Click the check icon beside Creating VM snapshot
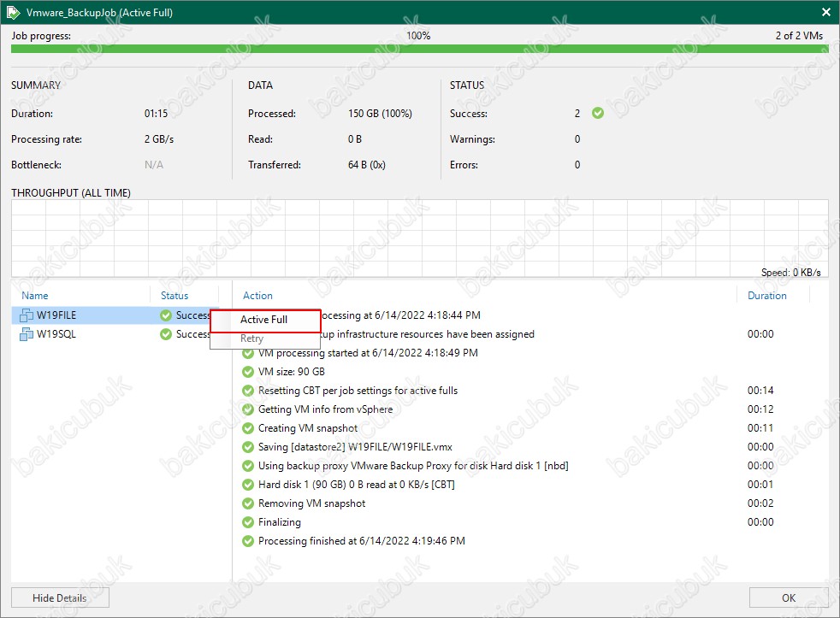 click(x=247, y=428)
